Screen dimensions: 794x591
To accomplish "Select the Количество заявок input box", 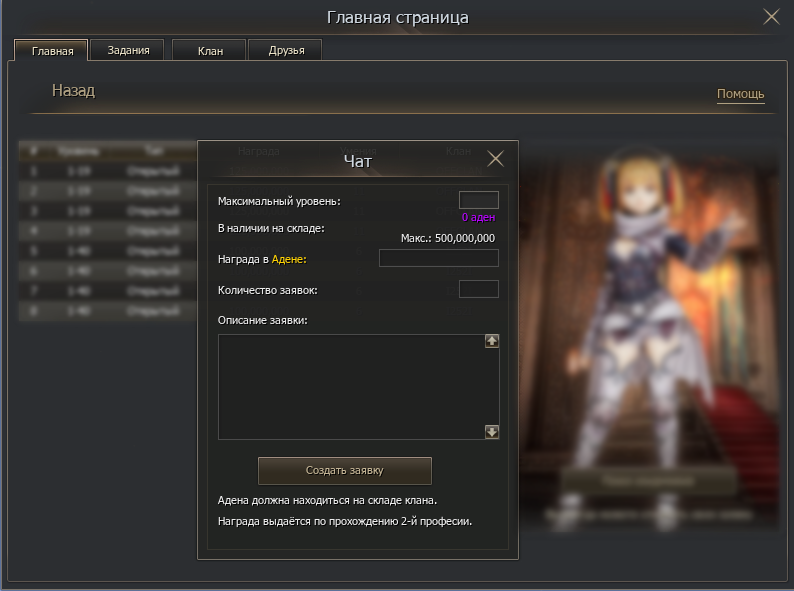I will [x=478, y=290].
